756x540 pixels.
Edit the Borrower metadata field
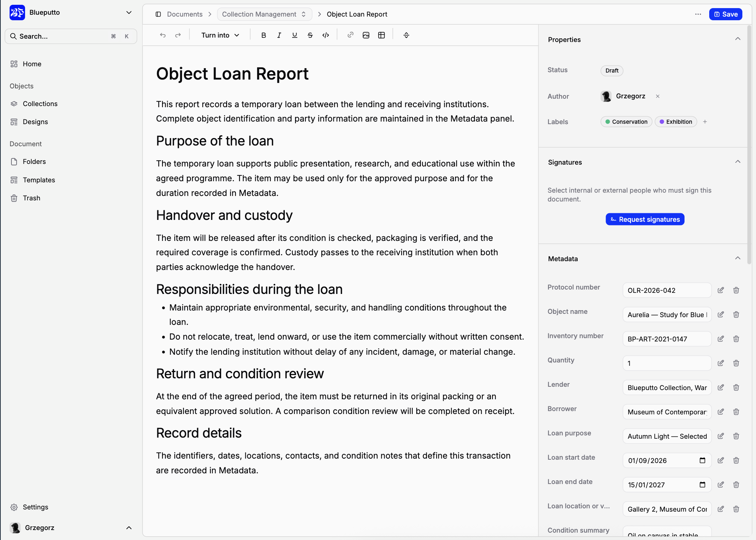pyautogui.click(x=721, y=412)
